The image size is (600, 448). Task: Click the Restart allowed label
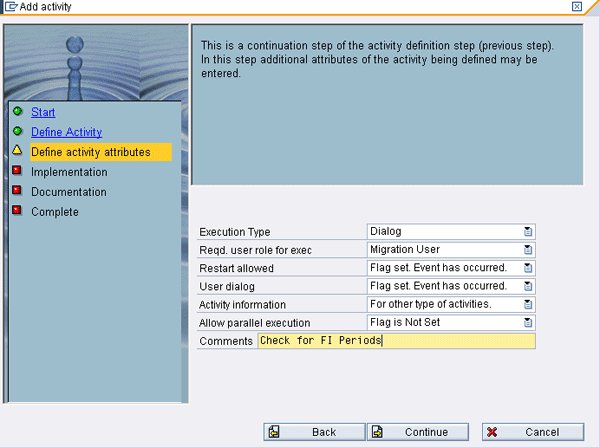pyautogui.click(x=236, y=269)
